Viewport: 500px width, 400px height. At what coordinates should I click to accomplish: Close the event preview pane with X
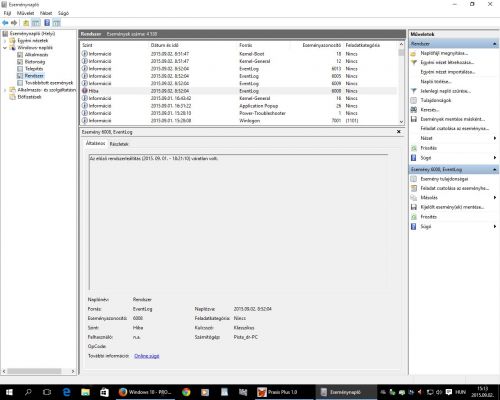399,132
